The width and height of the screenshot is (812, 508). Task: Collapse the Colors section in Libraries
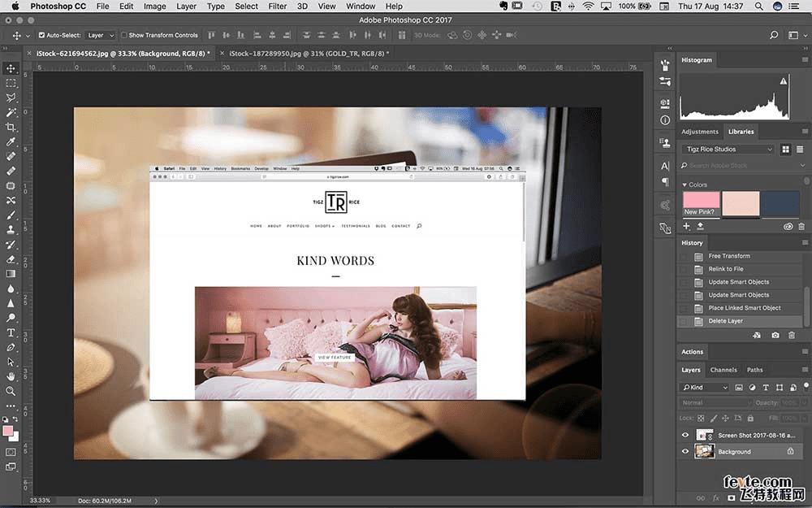tap(685, 185)
